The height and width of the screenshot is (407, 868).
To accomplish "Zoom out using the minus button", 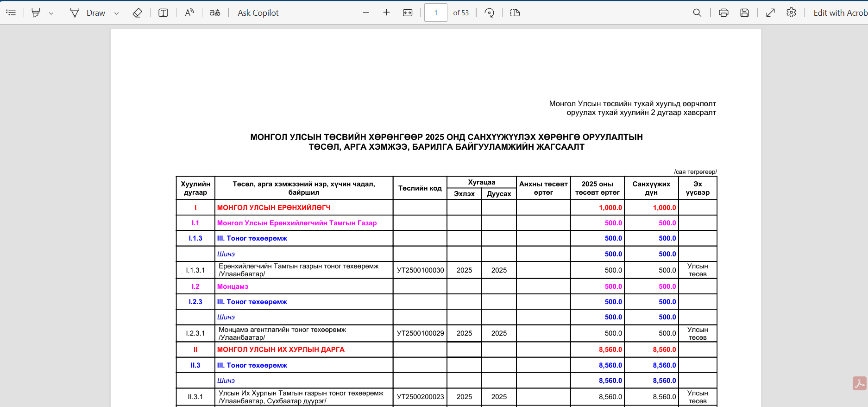I will [x=366, y=13].
